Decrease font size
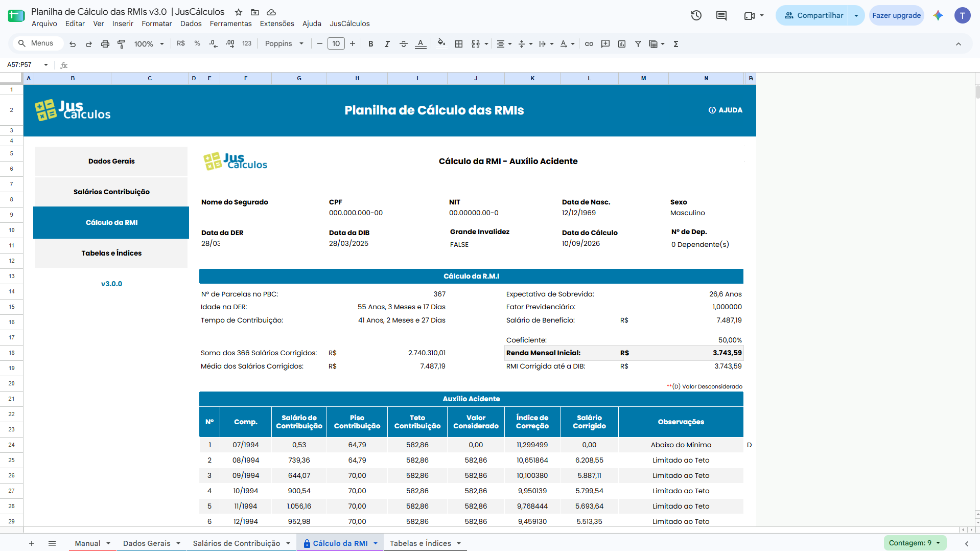This screenshot has height=551, width=980. click(320, 44)
